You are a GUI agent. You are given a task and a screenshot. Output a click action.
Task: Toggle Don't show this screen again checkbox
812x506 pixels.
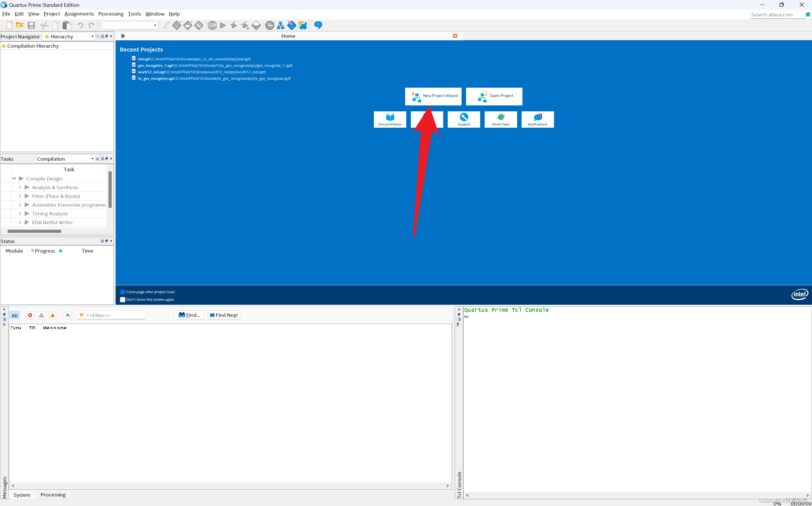tap(122, 300)
